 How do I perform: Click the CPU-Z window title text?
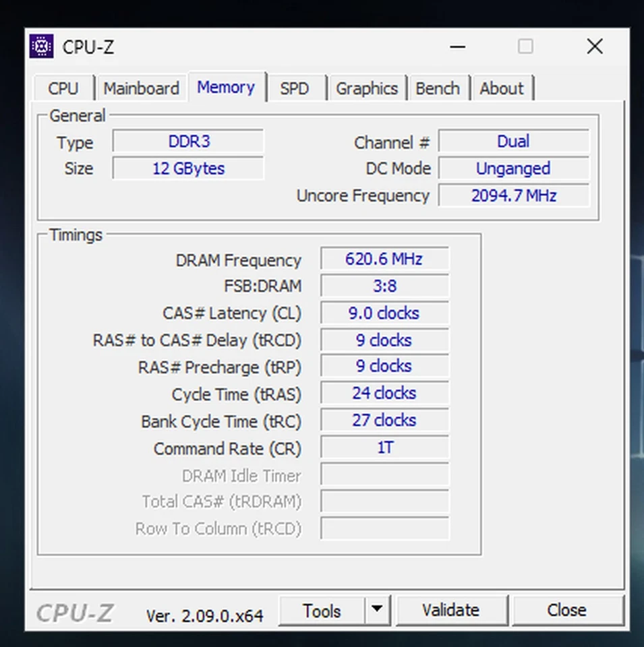pos(88,47)
